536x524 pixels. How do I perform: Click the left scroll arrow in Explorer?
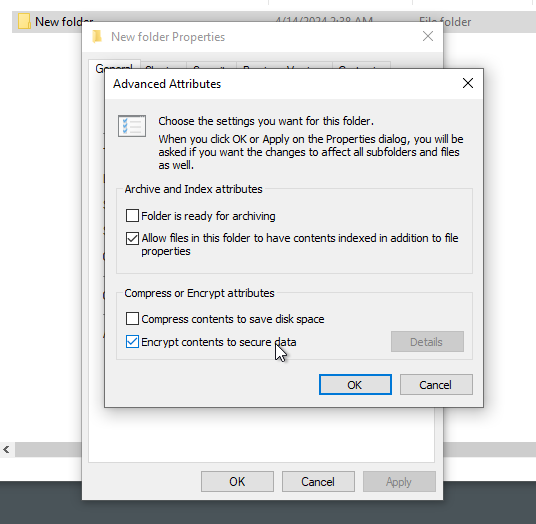[x=6, y=449]
